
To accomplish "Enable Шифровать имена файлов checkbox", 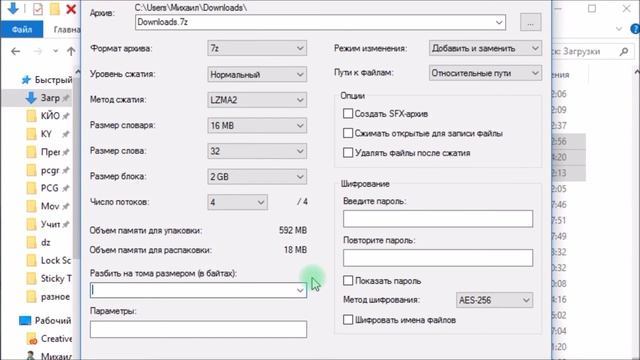I will pyautogui.click(x=348, y=320).
